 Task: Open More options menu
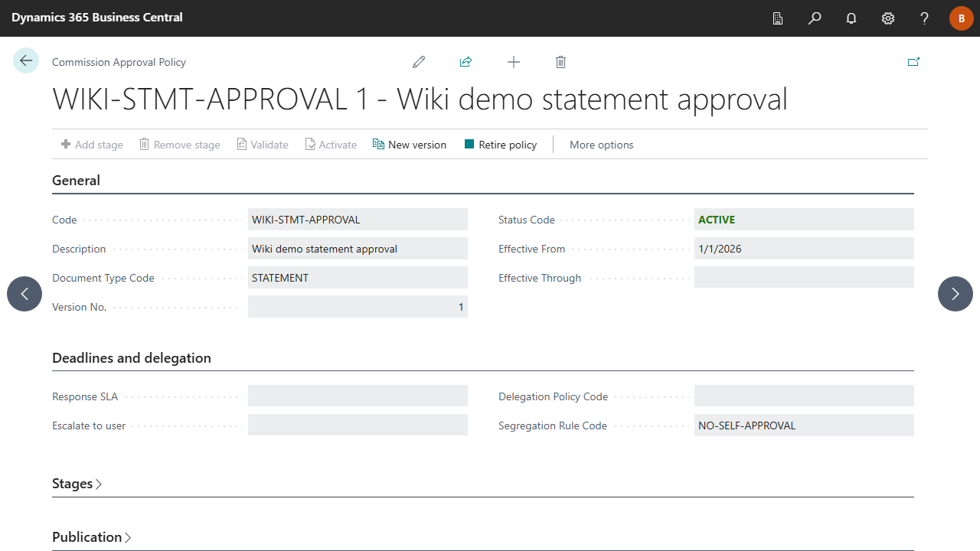pos(601,145)
